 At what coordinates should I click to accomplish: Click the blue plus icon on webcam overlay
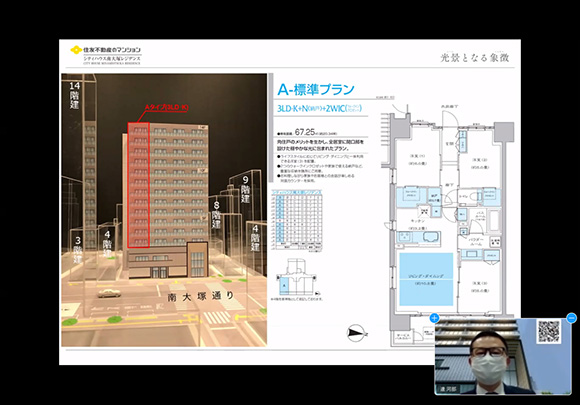point(434,318)
